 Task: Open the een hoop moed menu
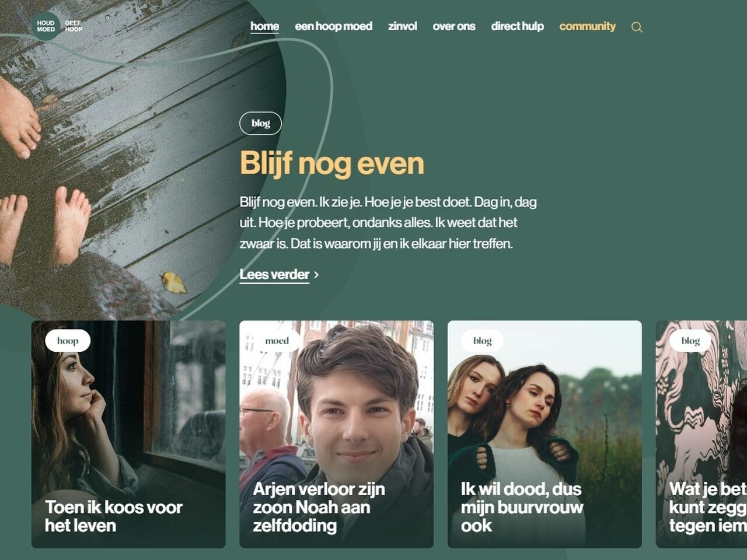[333, 26]
